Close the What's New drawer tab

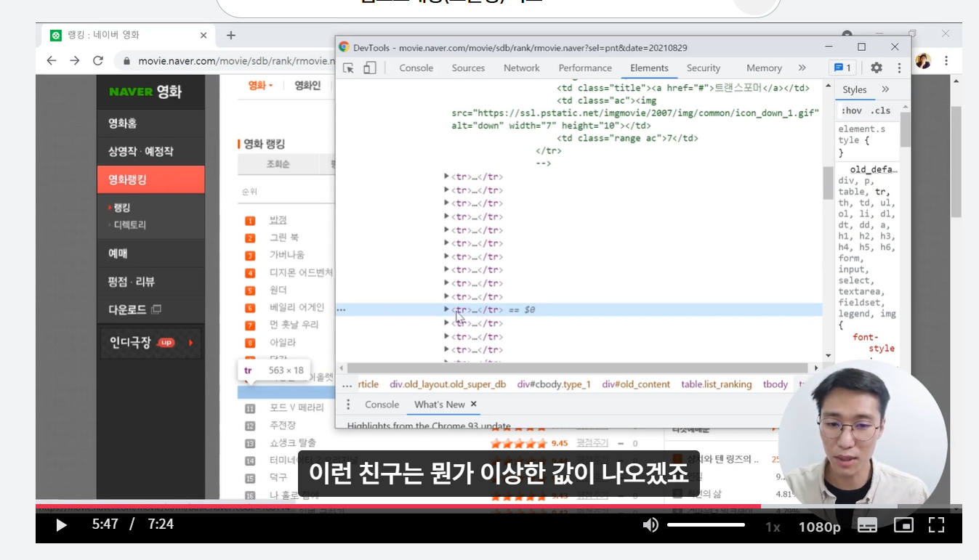[x=473, y=404]
